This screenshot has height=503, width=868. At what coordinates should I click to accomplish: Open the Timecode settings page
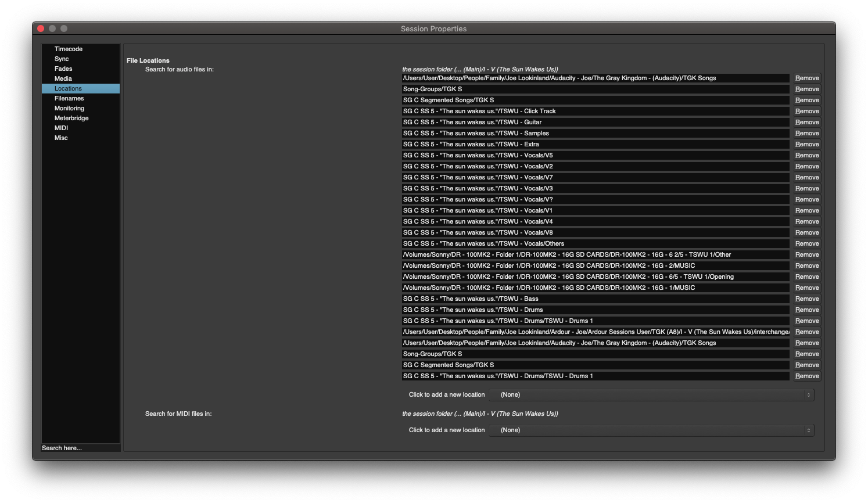69,49
